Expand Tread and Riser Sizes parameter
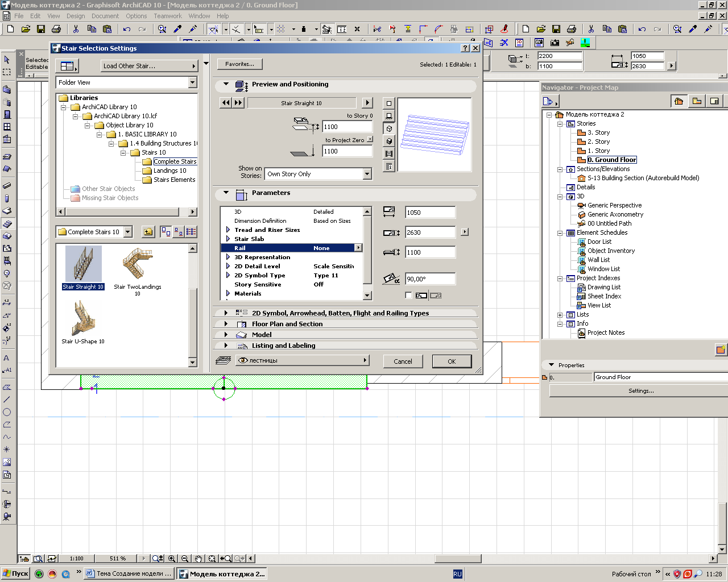Image resolution: width=728 pixels, height=582 pixels. [228, 230]
